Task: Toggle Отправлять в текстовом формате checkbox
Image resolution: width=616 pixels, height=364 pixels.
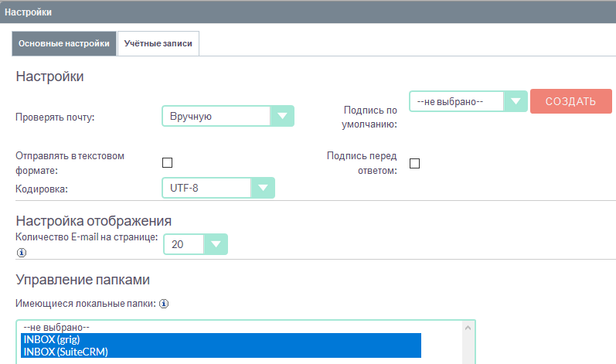Action: click(x=168, y=162)
